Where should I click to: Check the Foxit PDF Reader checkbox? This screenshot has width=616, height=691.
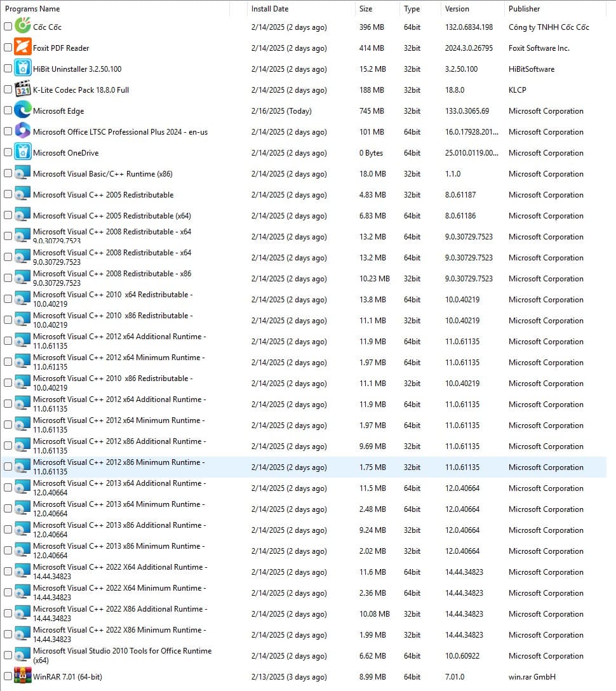8,47
